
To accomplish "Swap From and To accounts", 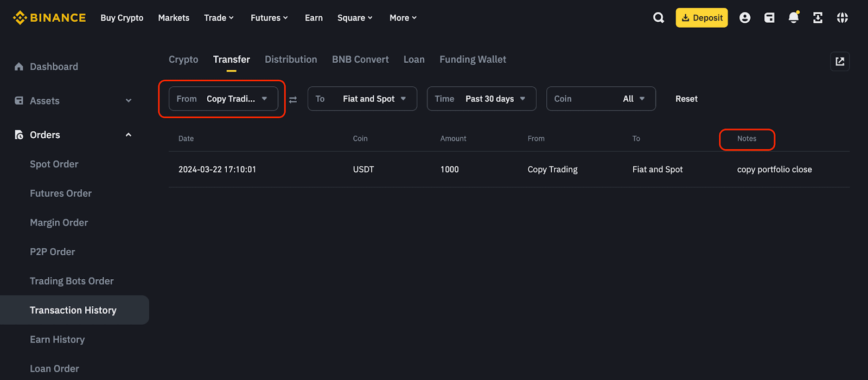I will tap(293, 99).
